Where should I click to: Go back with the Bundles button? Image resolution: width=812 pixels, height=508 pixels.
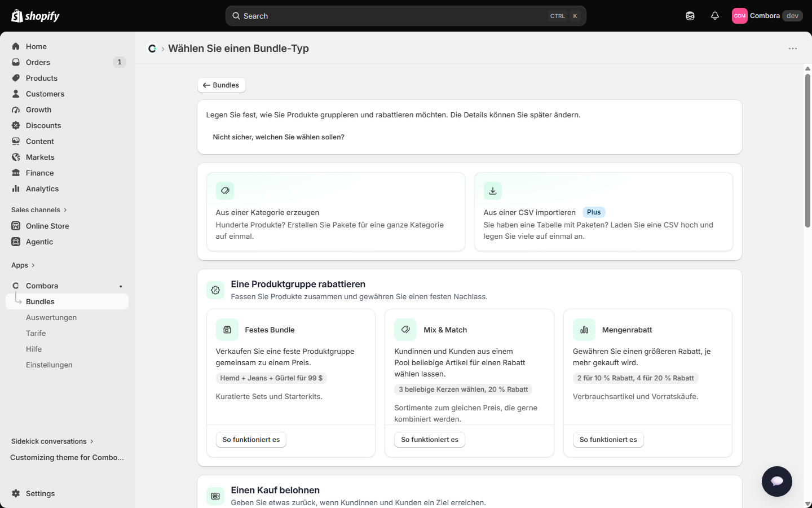tap(221, 85)
